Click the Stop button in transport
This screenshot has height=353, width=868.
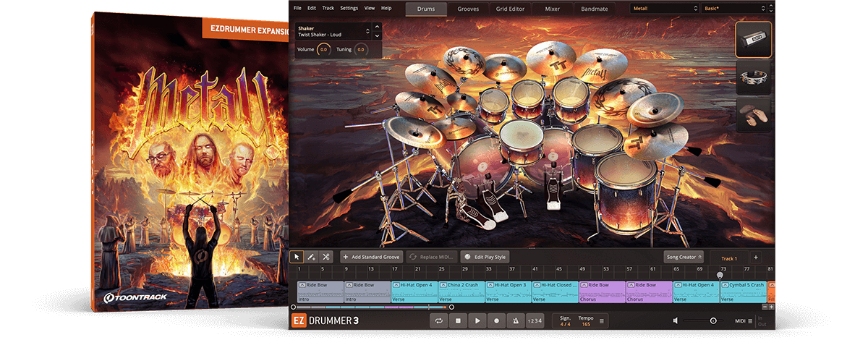click(x=457, y=320)
